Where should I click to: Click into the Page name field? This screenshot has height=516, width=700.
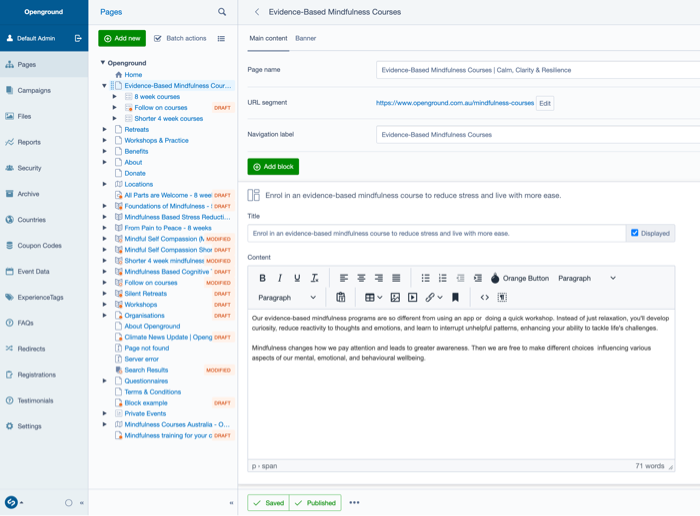(x=538, y=70)
